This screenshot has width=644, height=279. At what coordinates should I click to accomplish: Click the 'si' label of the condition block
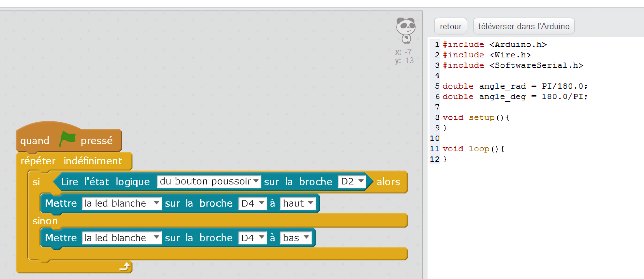[36, 182]
